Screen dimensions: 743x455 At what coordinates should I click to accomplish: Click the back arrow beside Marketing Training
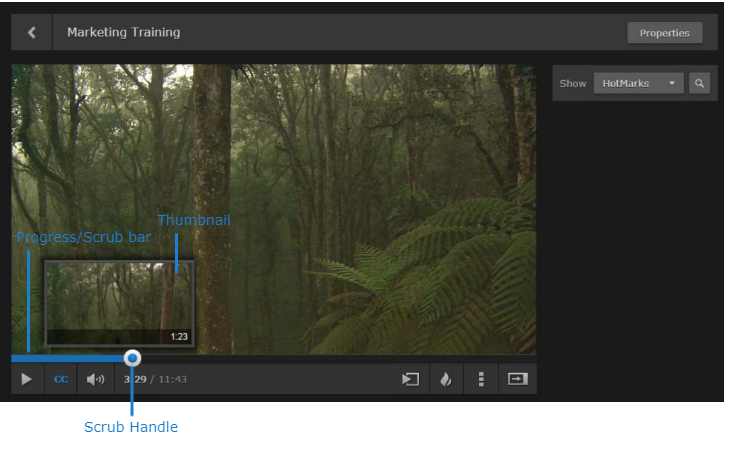32,32
